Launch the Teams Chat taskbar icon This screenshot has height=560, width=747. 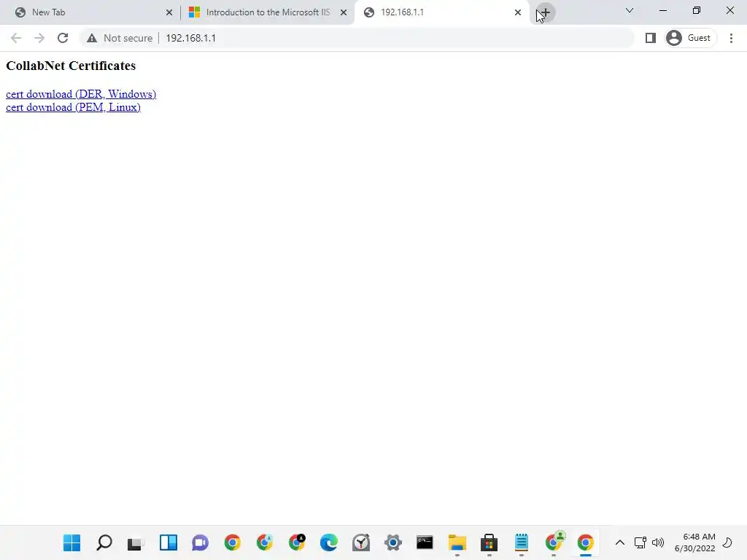tap(201, 542)
